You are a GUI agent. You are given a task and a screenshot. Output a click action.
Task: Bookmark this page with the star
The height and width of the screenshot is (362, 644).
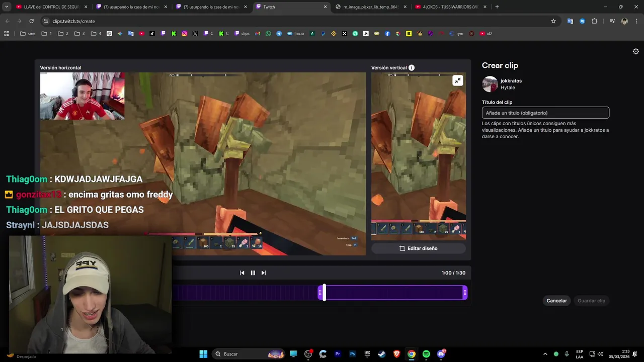553,21
